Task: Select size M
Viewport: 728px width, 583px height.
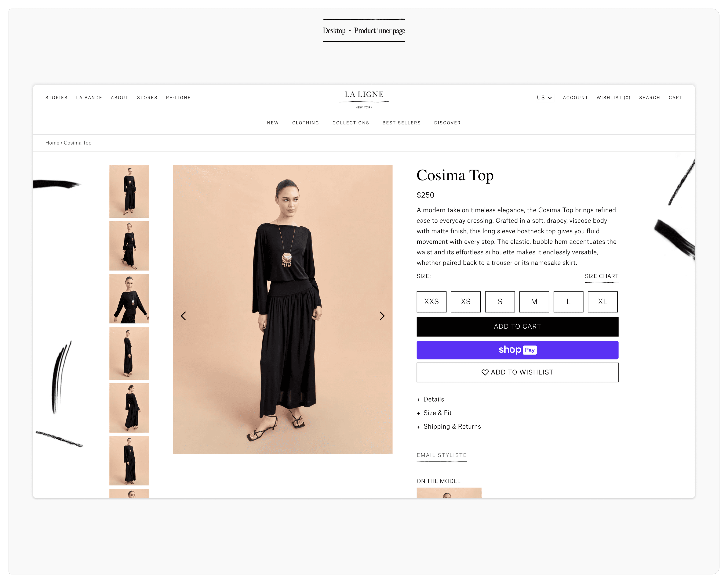Action: (x=534, y=302)
